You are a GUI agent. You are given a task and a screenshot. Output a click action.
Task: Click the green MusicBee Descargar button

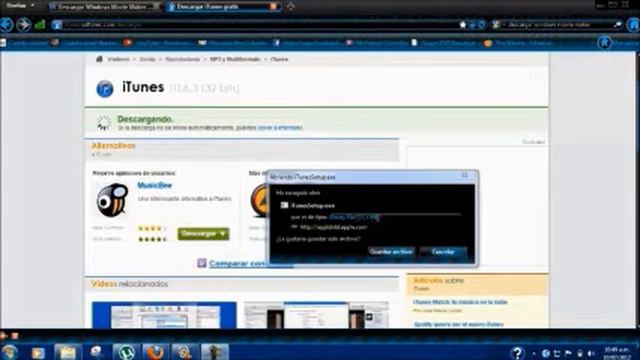pyautogui.click(x=203, y=234)
